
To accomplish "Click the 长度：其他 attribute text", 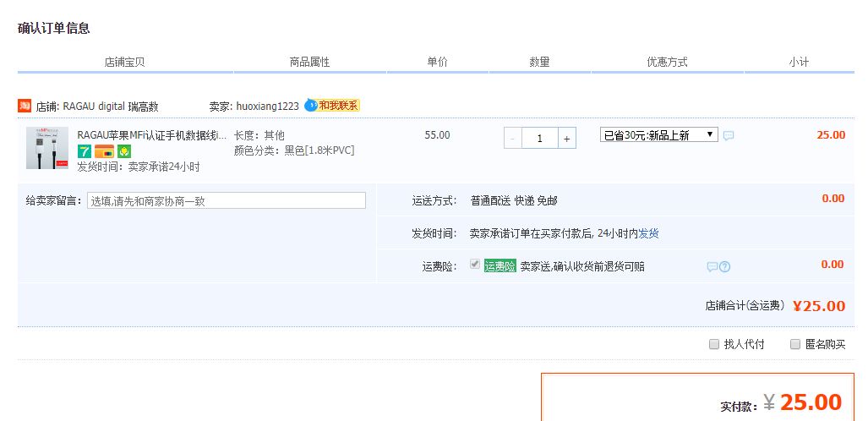I will (x=259, y=135).
